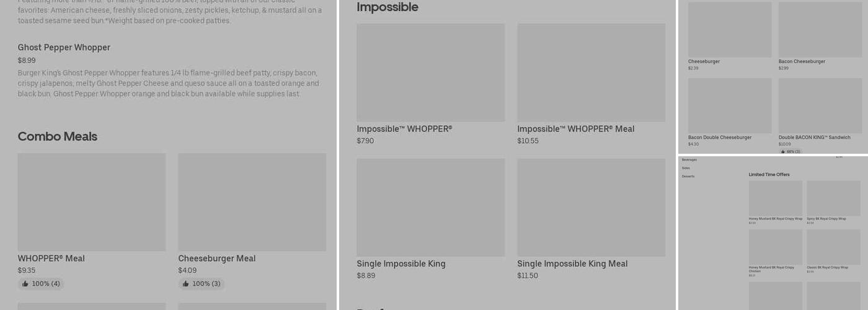The height and width of the screenshot is (310, 868).
Task: Click the thumbs-up icon under WHOPPER Meal
Action: [x=25, y=284]
